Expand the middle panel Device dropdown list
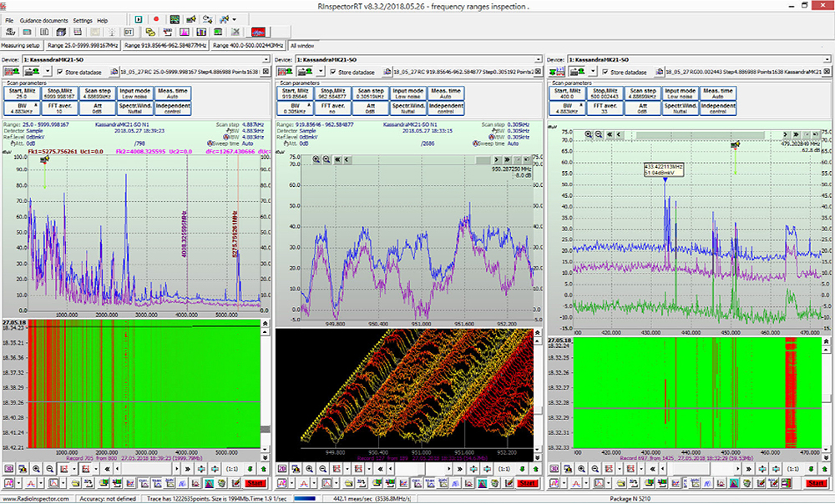The image size is (835, 504). (x=537, y=60)
